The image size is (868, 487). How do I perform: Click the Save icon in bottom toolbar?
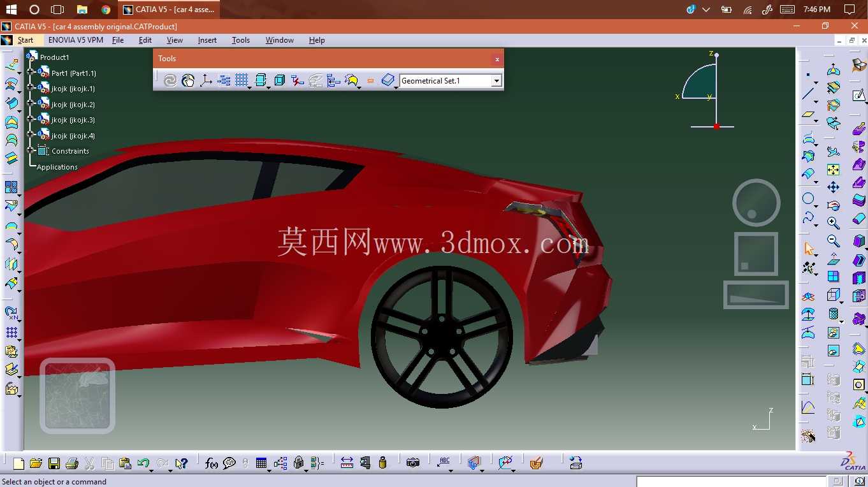click(54, 463)
